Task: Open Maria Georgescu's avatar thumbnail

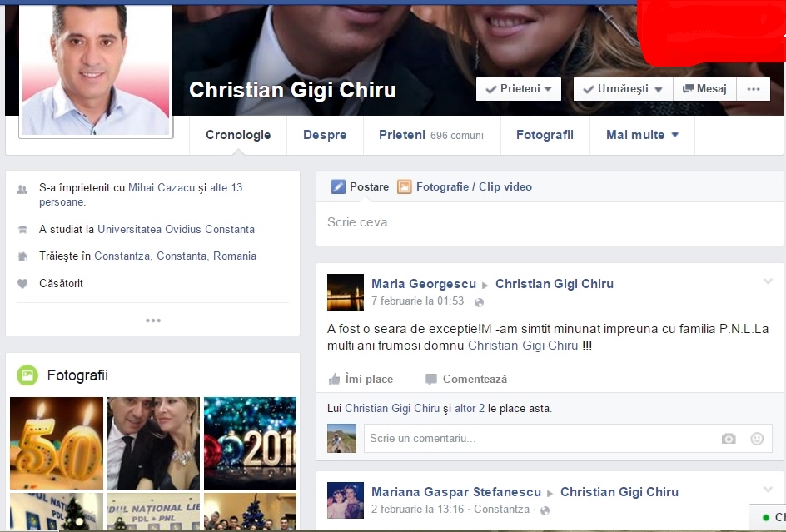Action: click(x=346, y=292)
